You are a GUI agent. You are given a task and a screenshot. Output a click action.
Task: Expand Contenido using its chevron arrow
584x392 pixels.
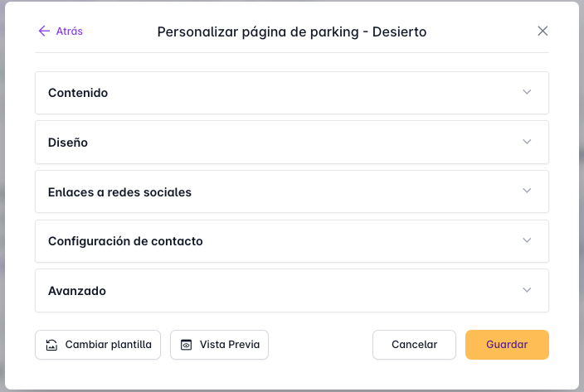[x=527, y=92]
